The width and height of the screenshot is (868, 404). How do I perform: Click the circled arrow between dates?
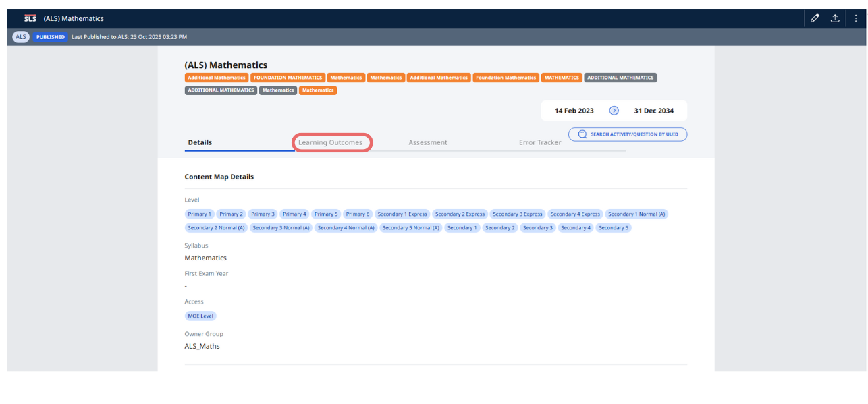point(614,111)
